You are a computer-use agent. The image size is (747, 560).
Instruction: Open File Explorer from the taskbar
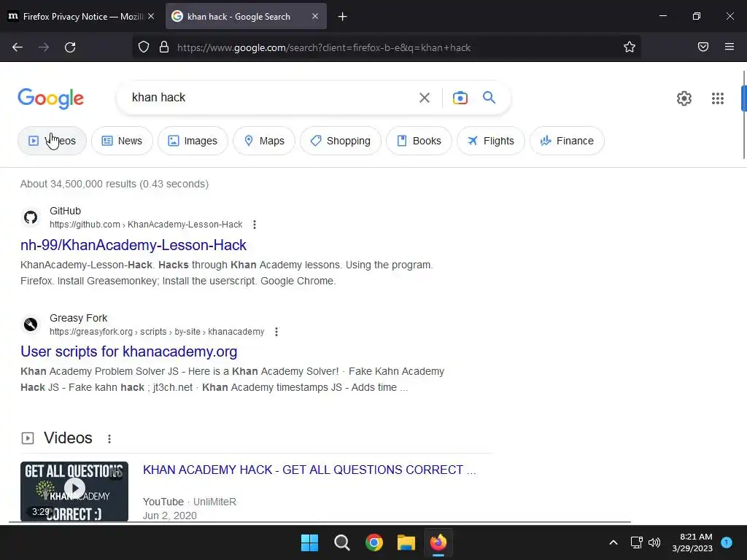click(406, 542)
